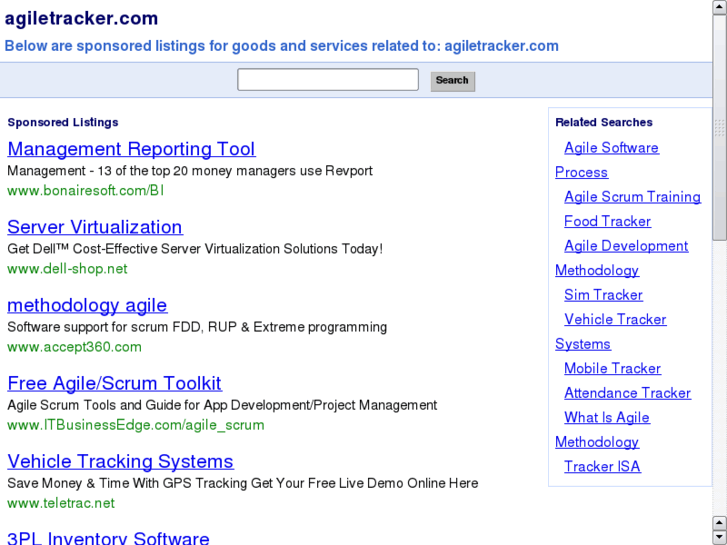Open the 3PL Inventory Software link
This screenshot has width=727, height=545.
point(108,538)
